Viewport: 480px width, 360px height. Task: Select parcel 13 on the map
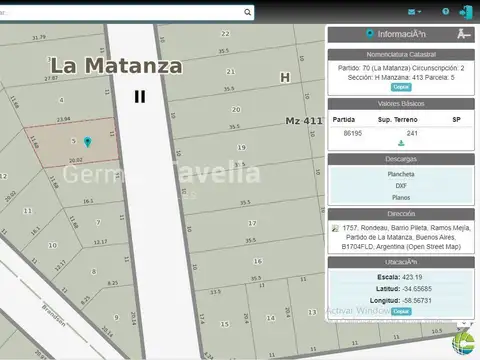tap(312, 312)
